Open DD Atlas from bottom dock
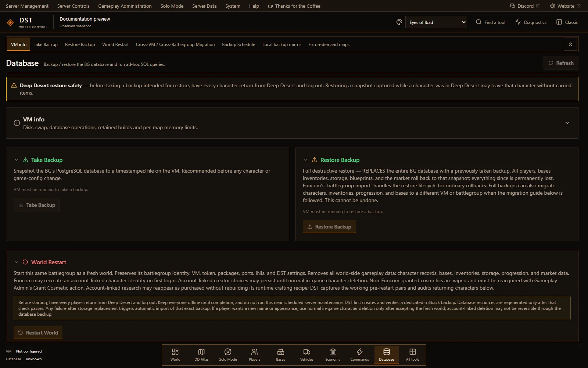 [201, 355]
